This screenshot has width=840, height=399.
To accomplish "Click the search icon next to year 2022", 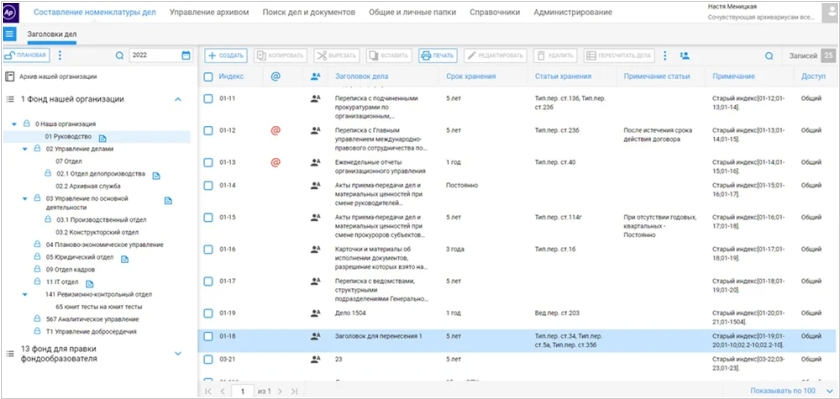I will pos(119,55).
